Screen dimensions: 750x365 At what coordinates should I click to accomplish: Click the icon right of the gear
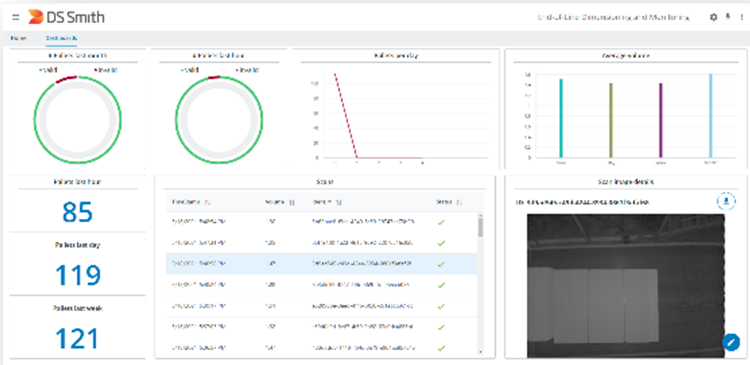tap(728, 17)
